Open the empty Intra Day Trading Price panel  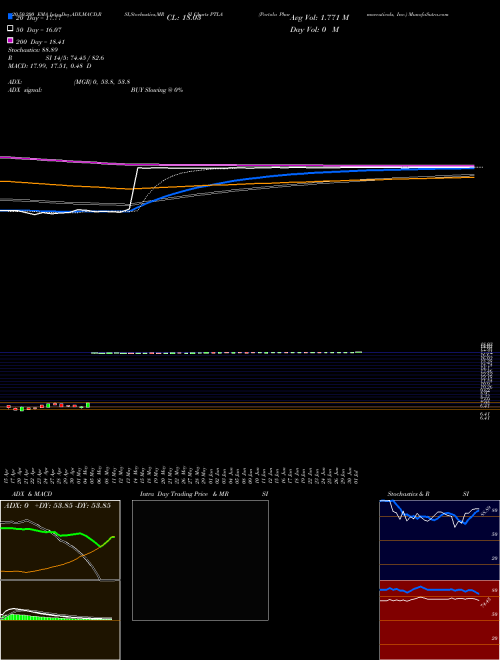(x=200, y=560)
